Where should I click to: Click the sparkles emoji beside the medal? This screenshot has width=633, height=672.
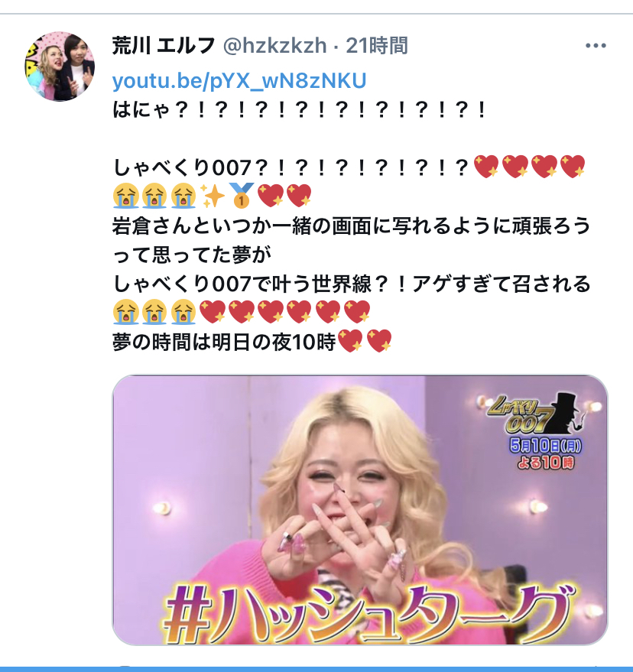coord(213,196)
